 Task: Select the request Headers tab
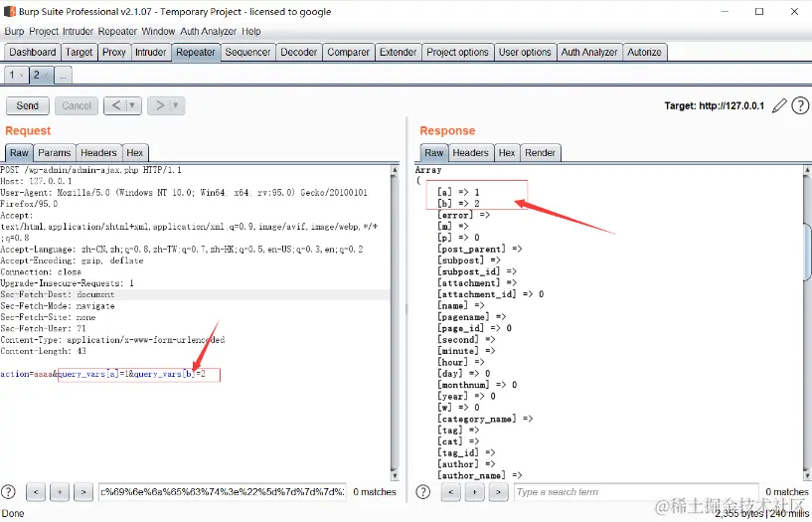[98, 153]
